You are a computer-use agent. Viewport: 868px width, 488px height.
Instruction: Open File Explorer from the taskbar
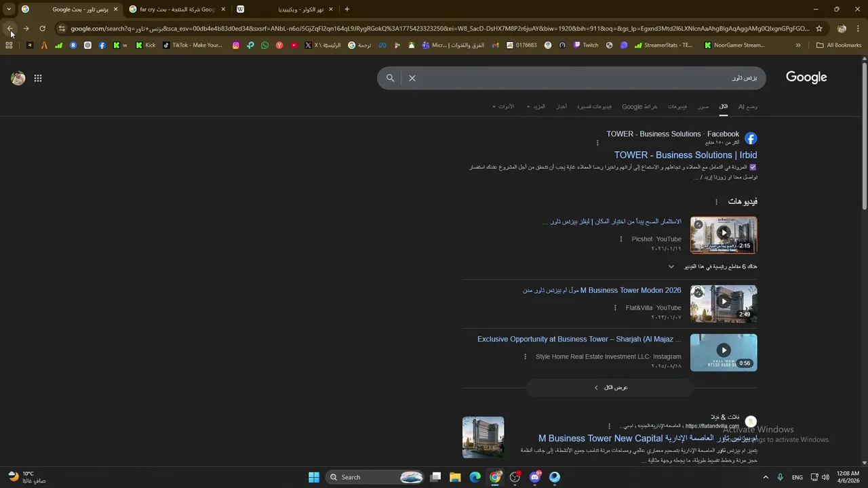coord(455,477)
